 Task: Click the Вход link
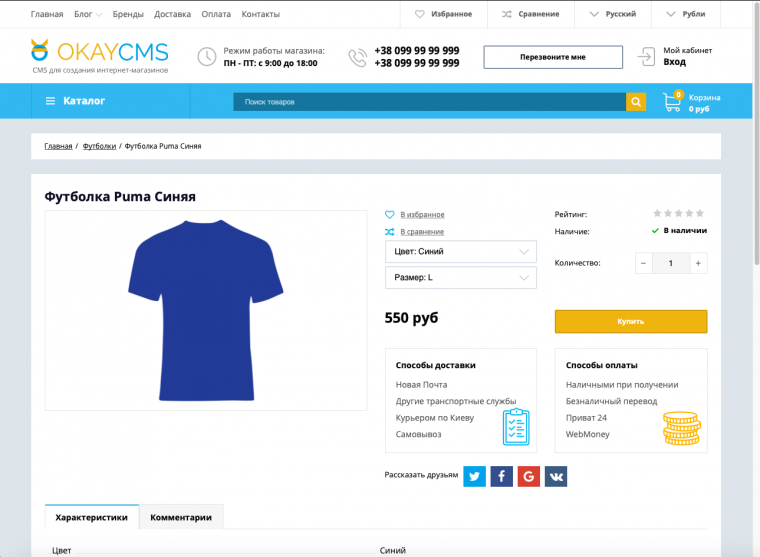pos(674,62)
